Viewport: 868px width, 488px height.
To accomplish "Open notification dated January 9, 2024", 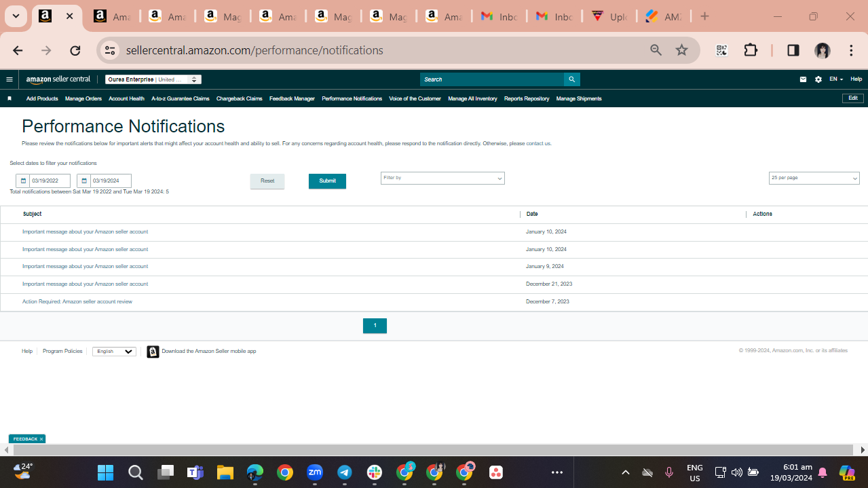I will point(85,267).
